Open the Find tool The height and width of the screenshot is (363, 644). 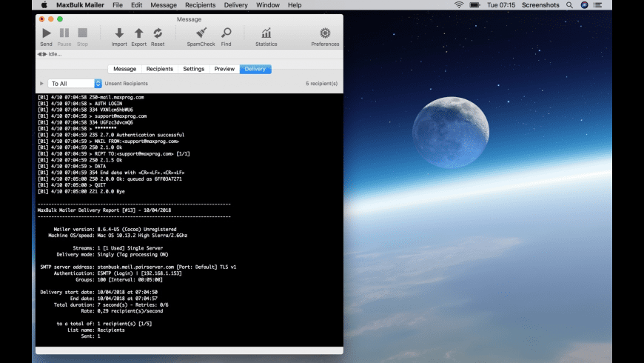click(226, 33)
